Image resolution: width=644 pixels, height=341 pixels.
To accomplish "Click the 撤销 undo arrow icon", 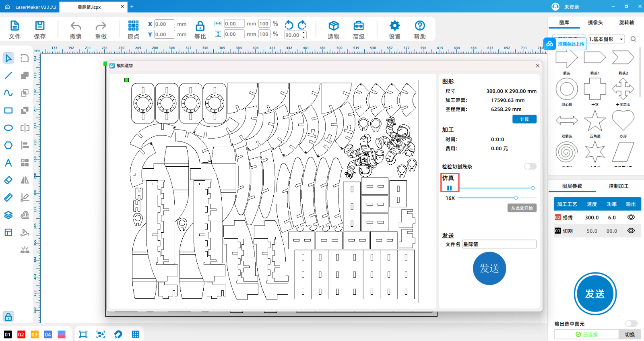I will tap(76, 26).
